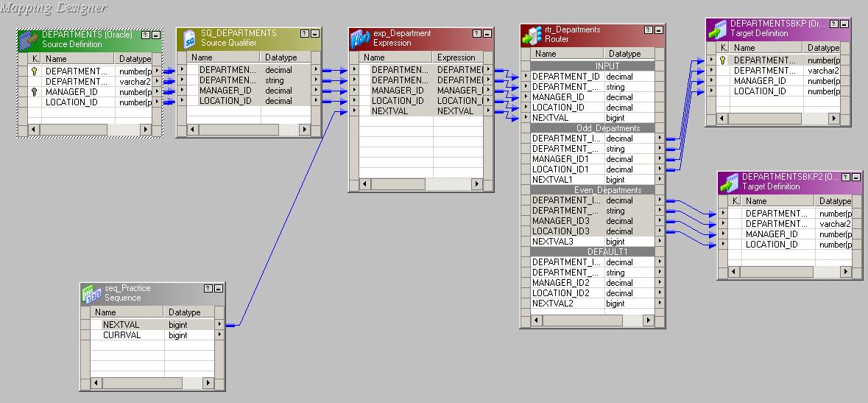Select NEXTVAL port name in seq_Practice
Screen dimensions: 868x403
(121, 325)
